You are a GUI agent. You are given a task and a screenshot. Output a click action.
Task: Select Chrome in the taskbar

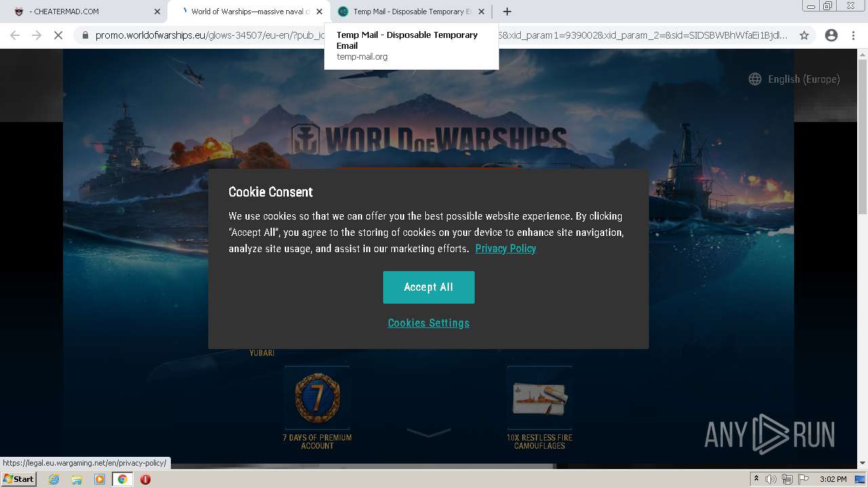(123, 479)
